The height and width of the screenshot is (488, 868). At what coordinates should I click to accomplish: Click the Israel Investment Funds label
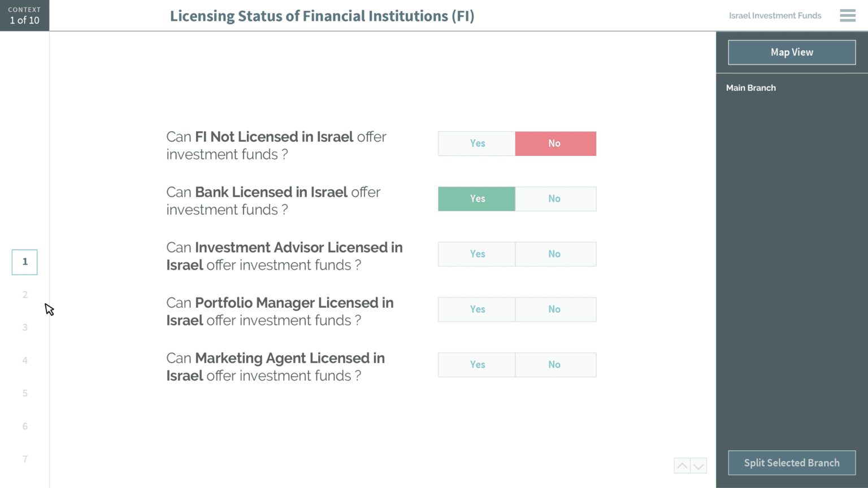775,16
